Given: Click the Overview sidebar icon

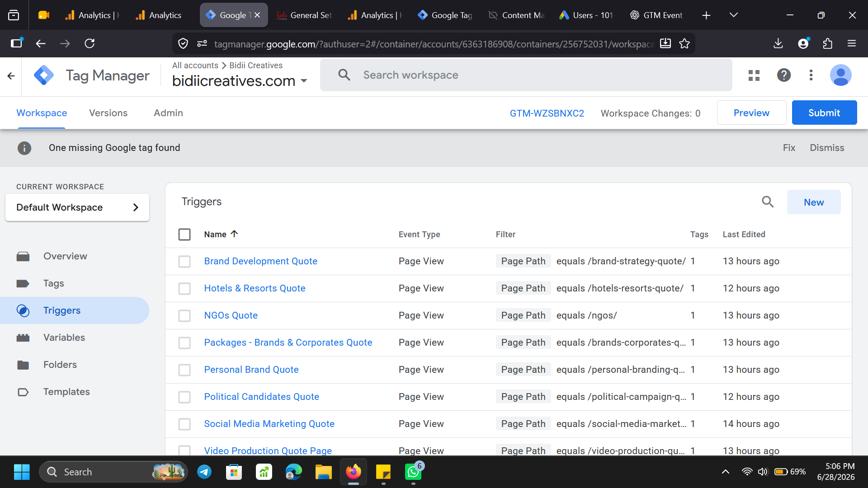Looking at the screenshot, I should [23, 256].
